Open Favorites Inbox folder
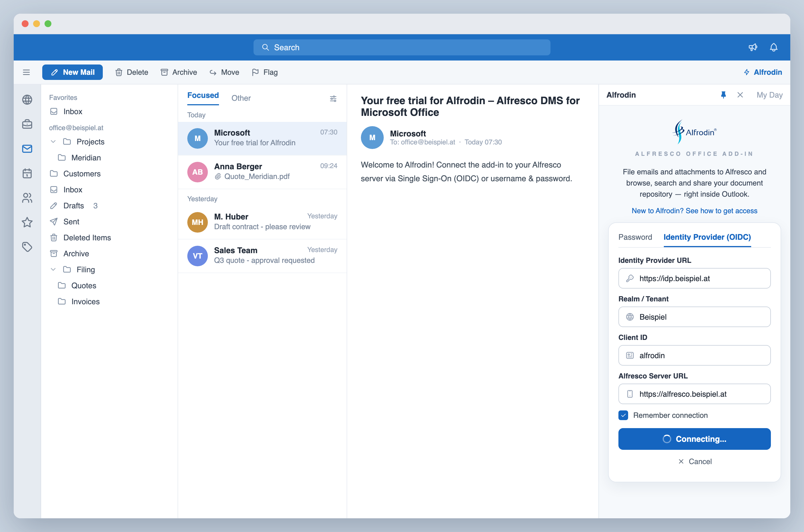The image size is (804, 532). (x=109, y=112)
